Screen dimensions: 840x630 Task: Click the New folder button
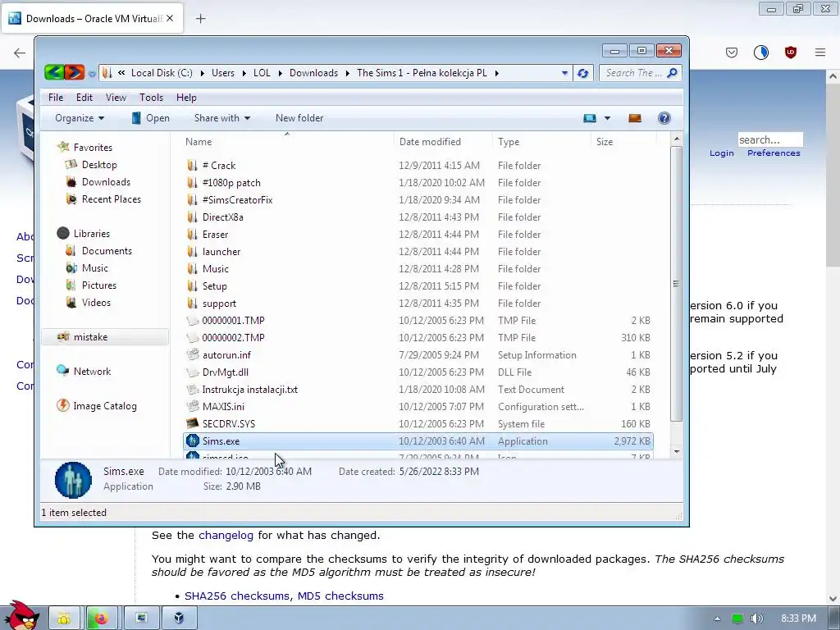[299, 118]
